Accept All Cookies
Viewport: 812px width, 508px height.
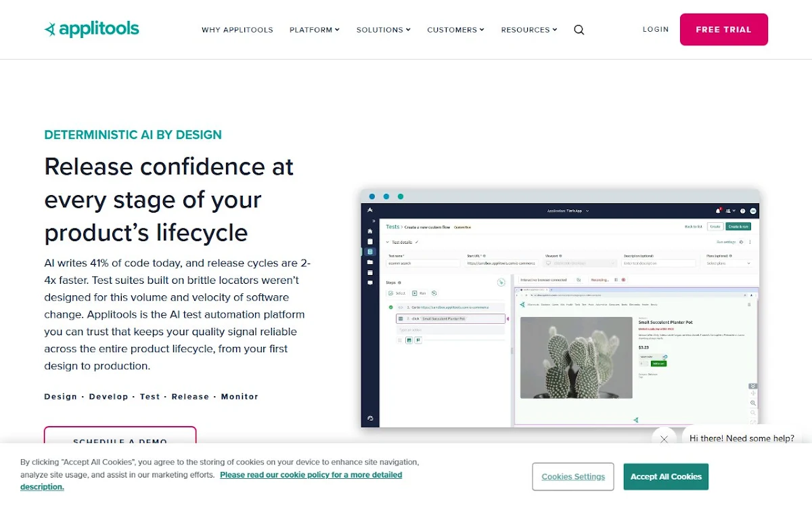click(x=666, y=476)
